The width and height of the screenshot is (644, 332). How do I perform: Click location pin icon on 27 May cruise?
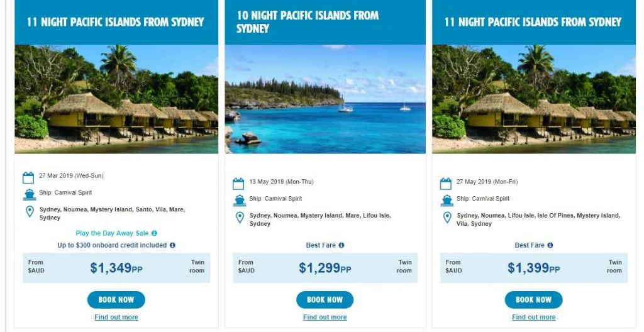447,218
